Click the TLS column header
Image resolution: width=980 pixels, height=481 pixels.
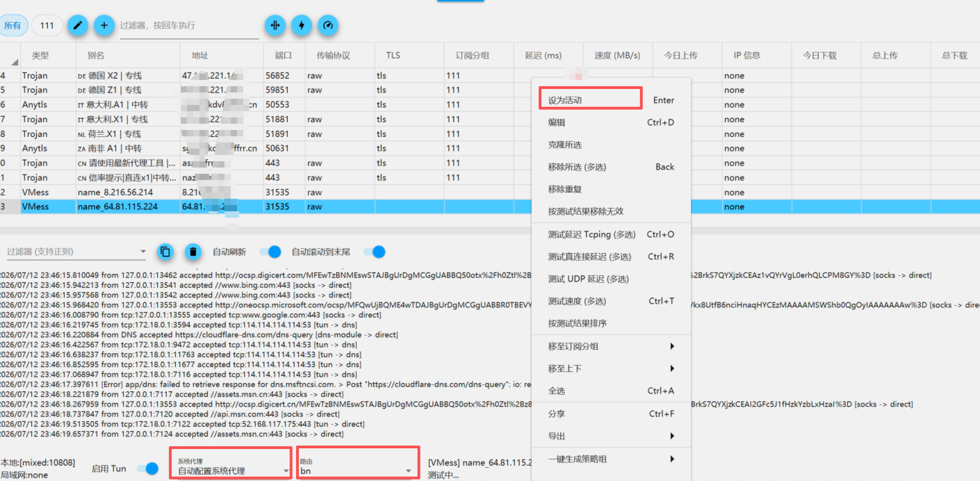409,56
